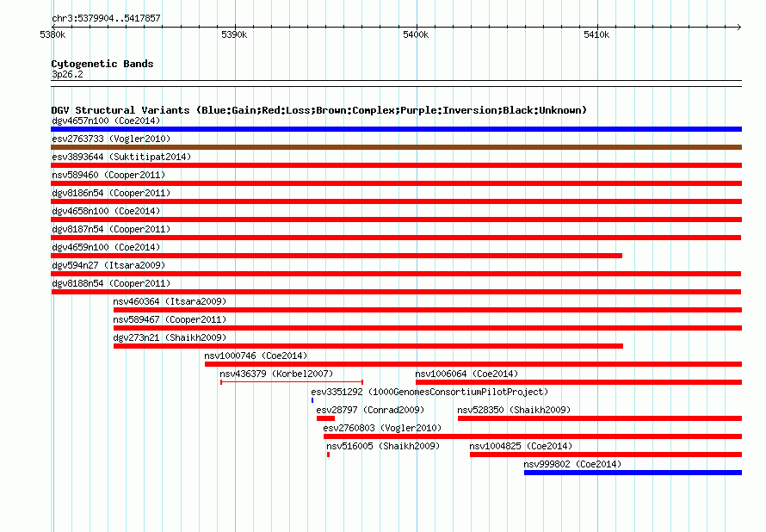Open nsv999802 (Coe2014) label
Viewport: 766px width, 532px height.
(572, 464)
